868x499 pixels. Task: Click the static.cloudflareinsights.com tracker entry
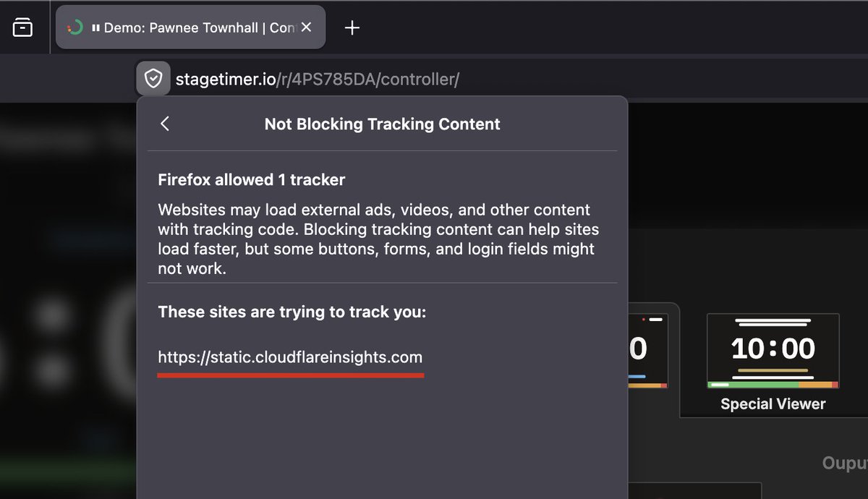(x=290, y=357)
